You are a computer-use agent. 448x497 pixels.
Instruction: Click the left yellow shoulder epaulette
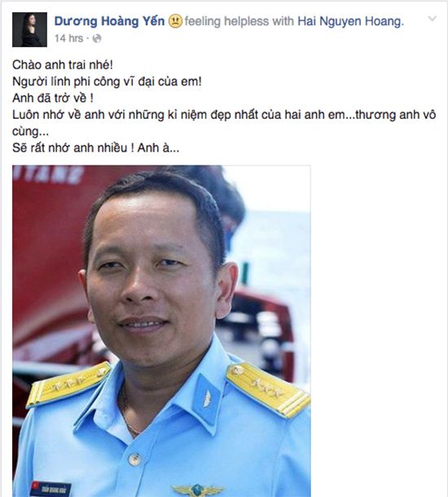pyautogui.click(x=68, y=384)
